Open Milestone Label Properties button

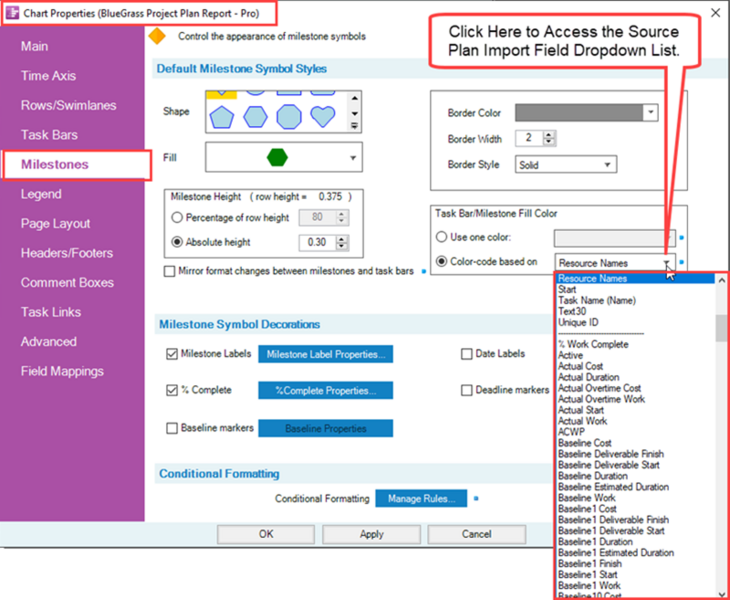click(325, 354)
